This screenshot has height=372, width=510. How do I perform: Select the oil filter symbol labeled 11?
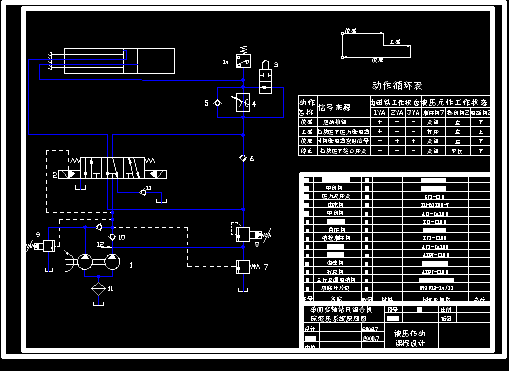point(98,289)
